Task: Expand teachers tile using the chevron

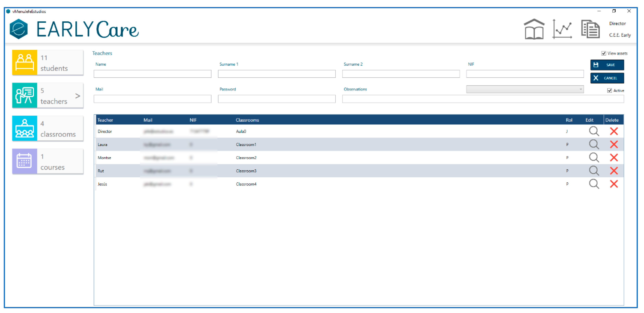Action: coord(78,96)
